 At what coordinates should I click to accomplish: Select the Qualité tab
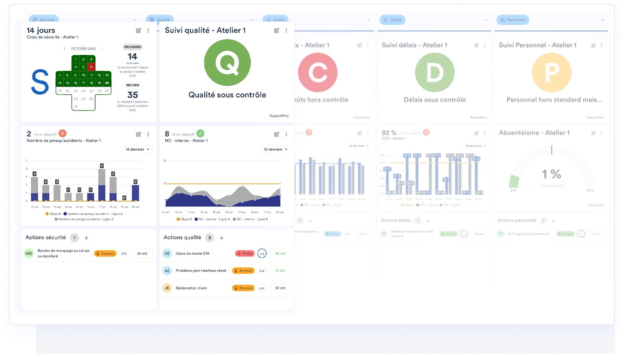pos(160,19)
